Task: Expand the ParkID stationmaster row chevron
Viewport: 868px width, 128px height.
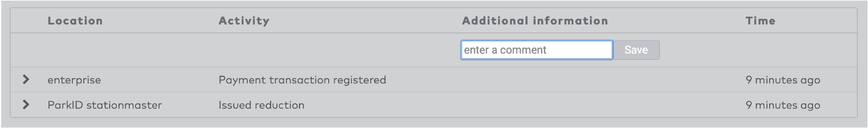Action: click(x=26, y=105)
